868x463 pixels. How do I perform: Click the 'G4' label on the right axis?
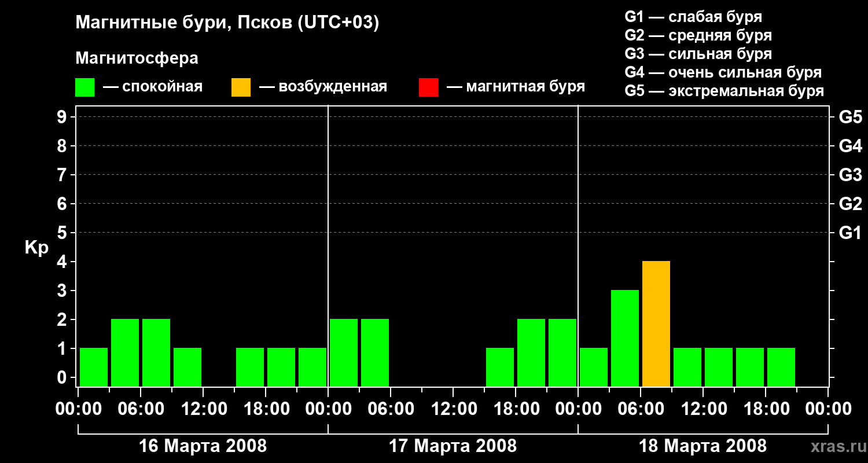[x=850, y=146]
